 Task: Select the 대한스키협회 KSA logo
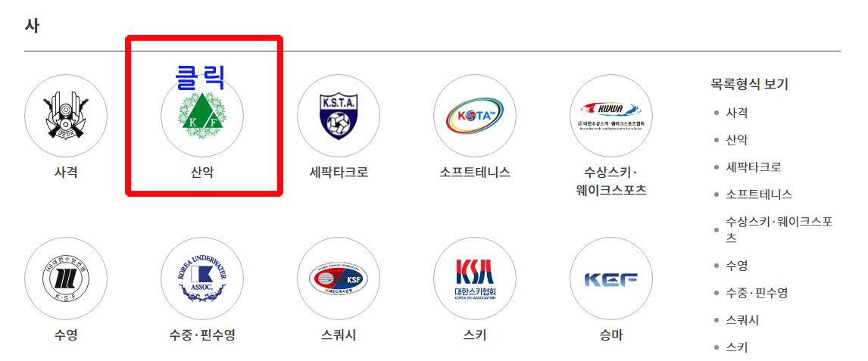(474, 279)
